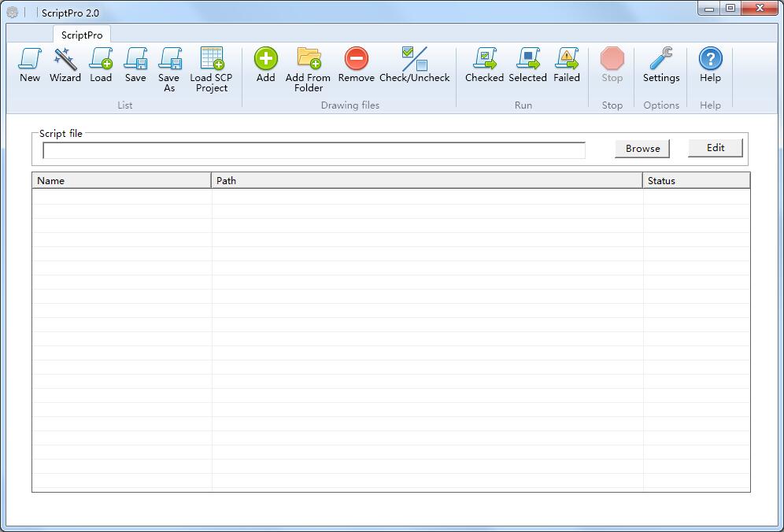Screen dimensions: 784x532
Task: Load a drawing list file
Action: (x=101, y=65)
